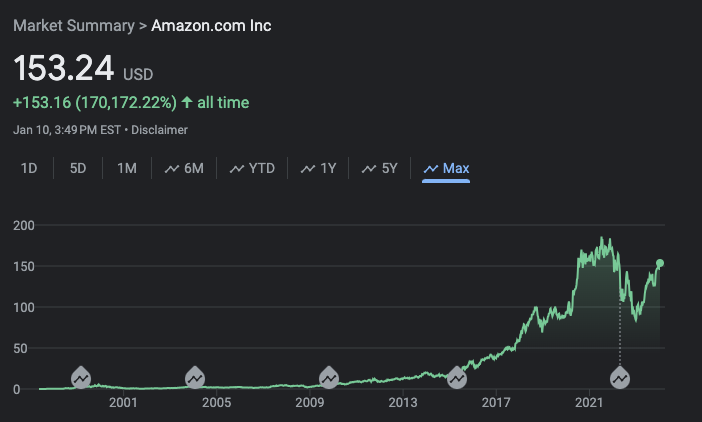Switch to the 1D range tab
The width and height of the screenshot is (702, 422).
tap(29, 168)
